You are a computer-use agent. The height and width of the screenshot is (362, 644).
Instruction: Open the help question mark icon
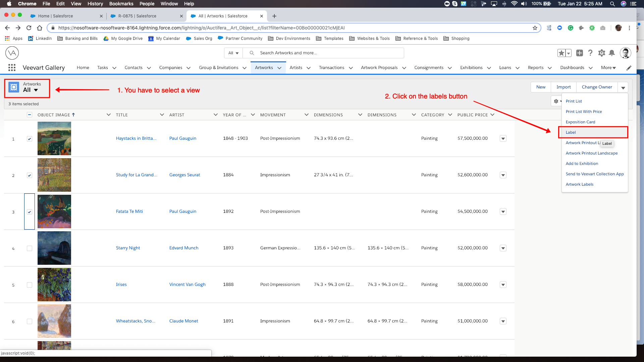coord(590,53)
